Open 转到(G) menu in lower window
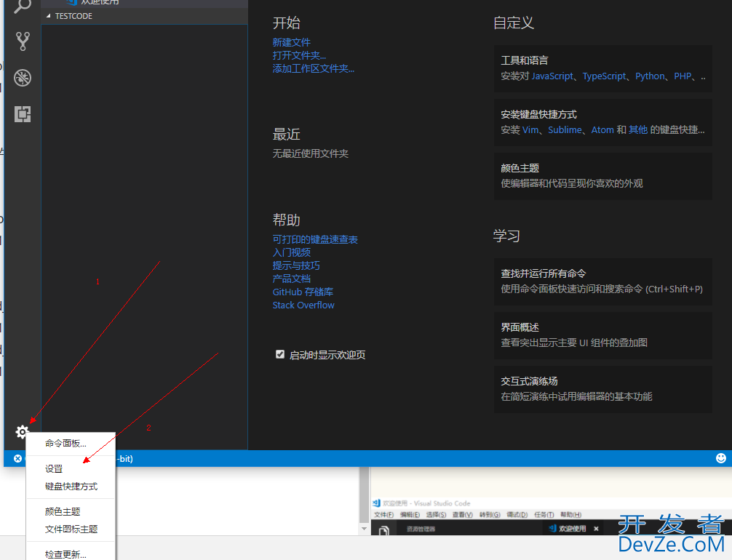 tap(490, 515)
